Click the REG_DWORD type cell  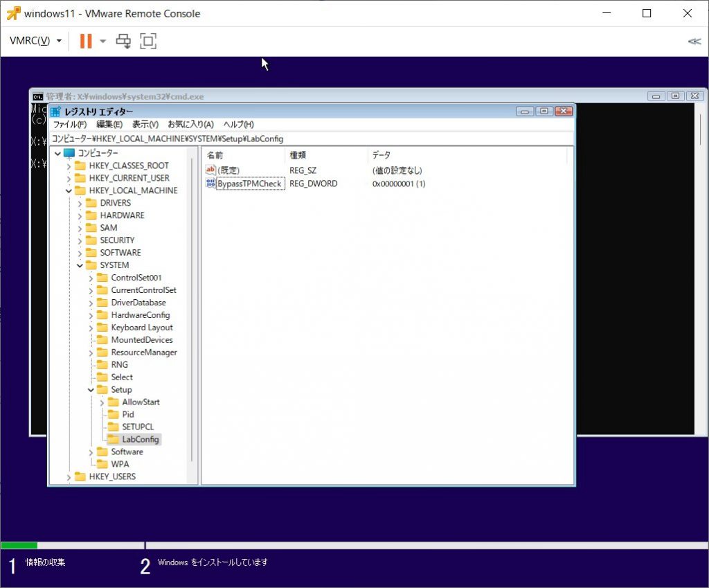(314, 184)
